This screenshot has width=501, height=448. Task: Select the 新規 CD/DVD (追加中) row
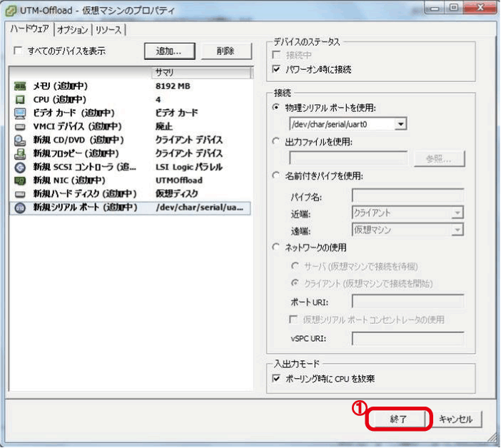[131, 141]
